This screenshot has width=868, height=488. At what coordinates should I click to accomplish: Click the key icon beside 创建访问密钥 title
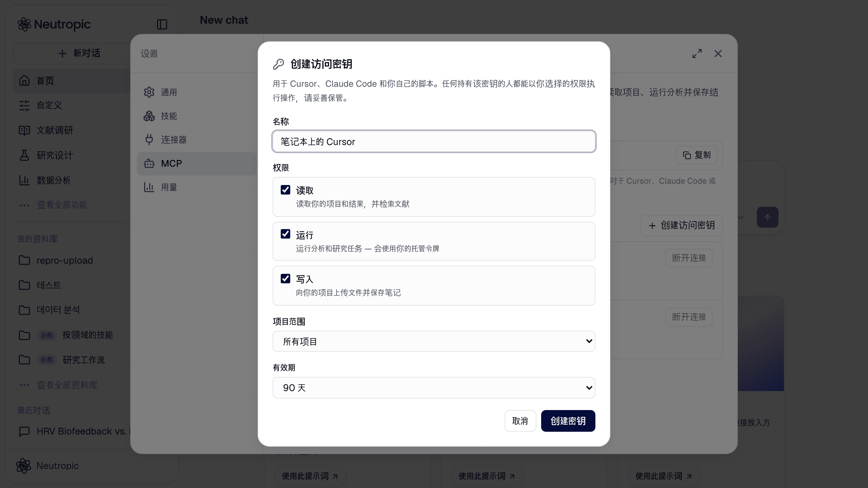278,64
